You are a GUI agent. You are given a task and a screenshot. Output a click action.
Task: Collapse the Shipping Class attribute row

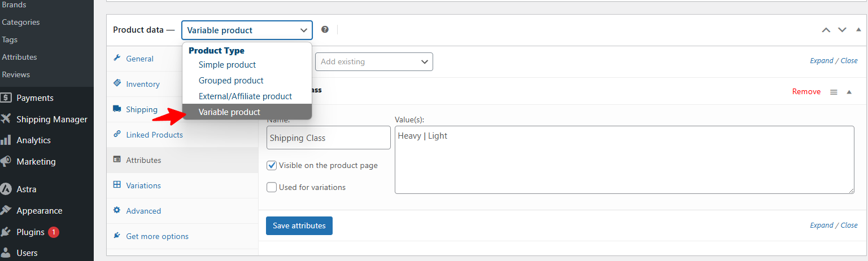[x=849, y=92]
